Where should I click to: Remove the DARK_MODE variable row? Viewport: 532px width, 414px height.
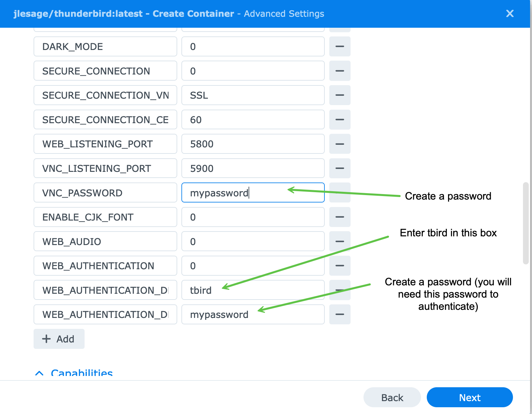click(340, 46)
